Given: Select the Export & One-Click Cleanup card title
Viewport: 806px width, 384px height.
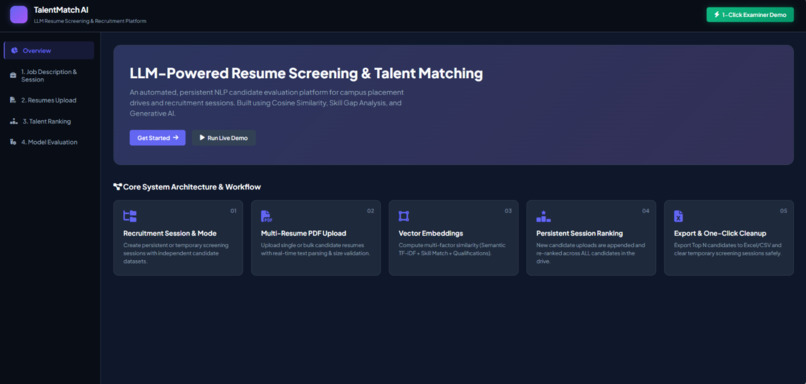Looking at the screenshot, I should pyautogui.click(x=720, y=233).
